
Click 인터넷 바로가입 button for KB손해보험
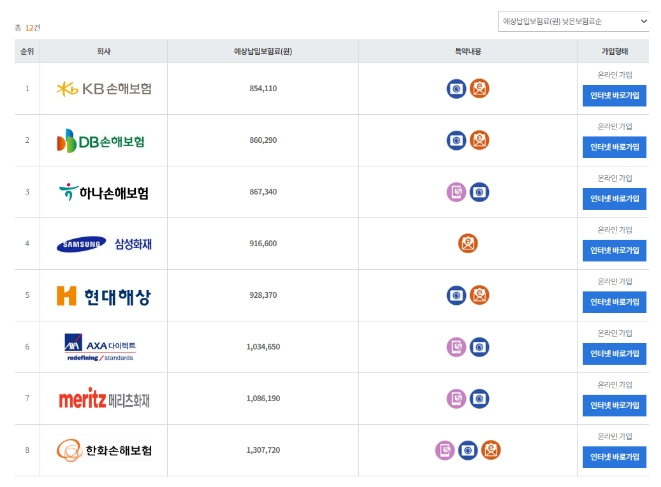[x=614, y=96]
